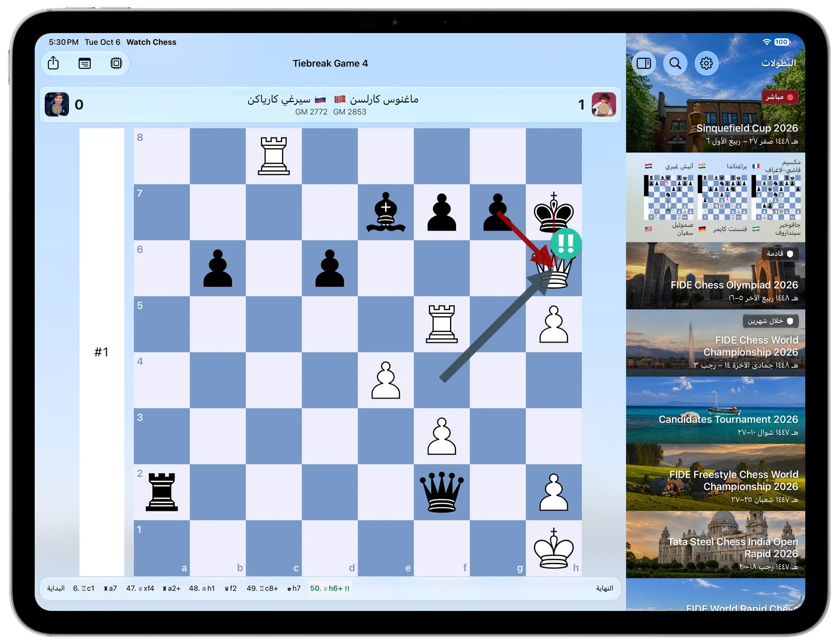Select Magnus Carlsen's avatar

(604, 104)
